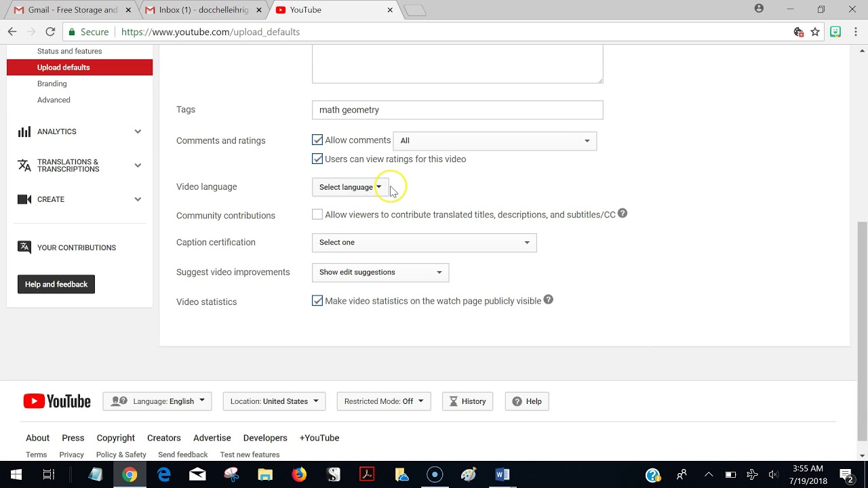Image resolution: width=868 pixels, height=488 pixels.
Task: Open the comments filter dropdown showing All
Action: click(495, 141)
